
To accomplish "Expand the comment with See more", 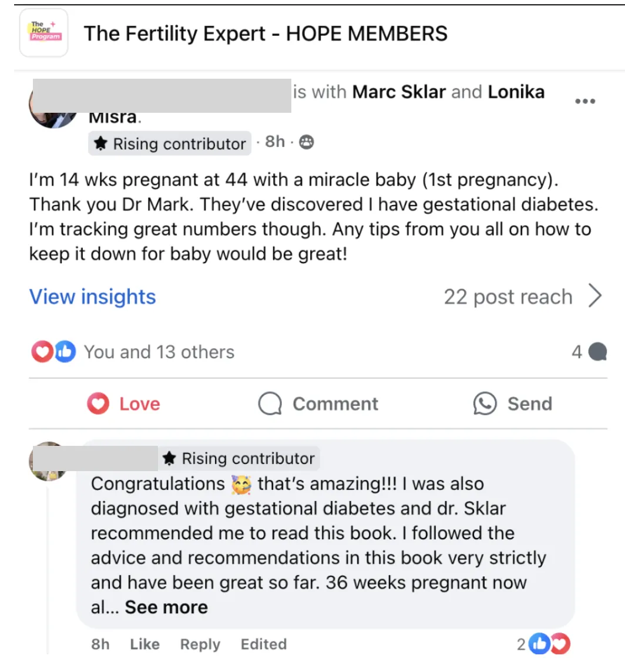I will tap(166, 607).
